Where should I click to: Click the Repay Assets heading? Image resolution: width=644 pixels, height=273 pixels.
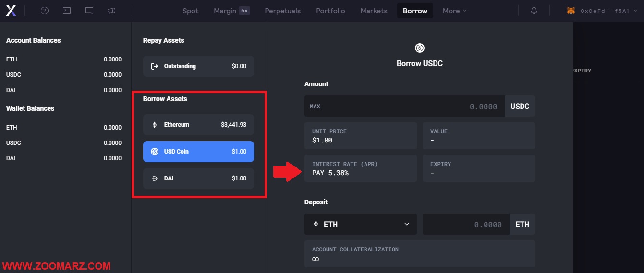coord(164,40)
